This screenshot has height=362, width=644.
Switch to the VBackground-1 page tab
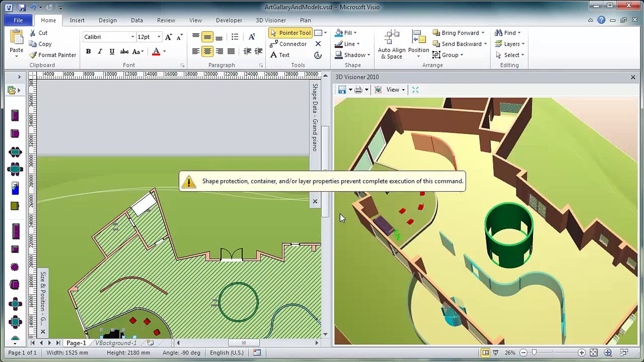[x=116, y=343]
